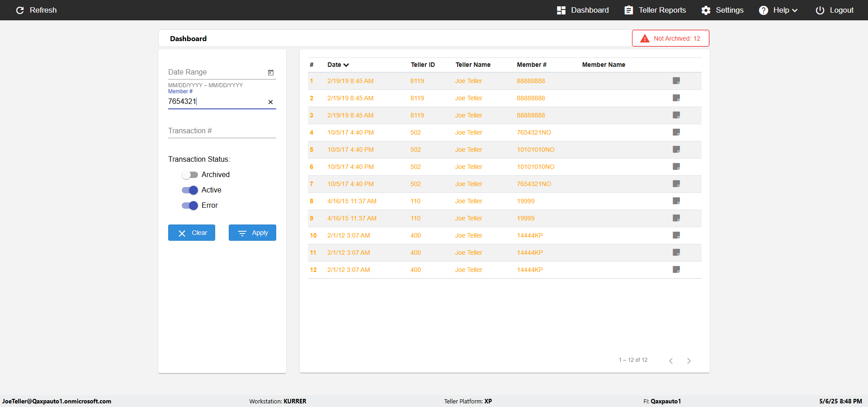This screenshot has width=868, height=407.
Task: Enable the Archived status toggle
Action: (190, 175)
